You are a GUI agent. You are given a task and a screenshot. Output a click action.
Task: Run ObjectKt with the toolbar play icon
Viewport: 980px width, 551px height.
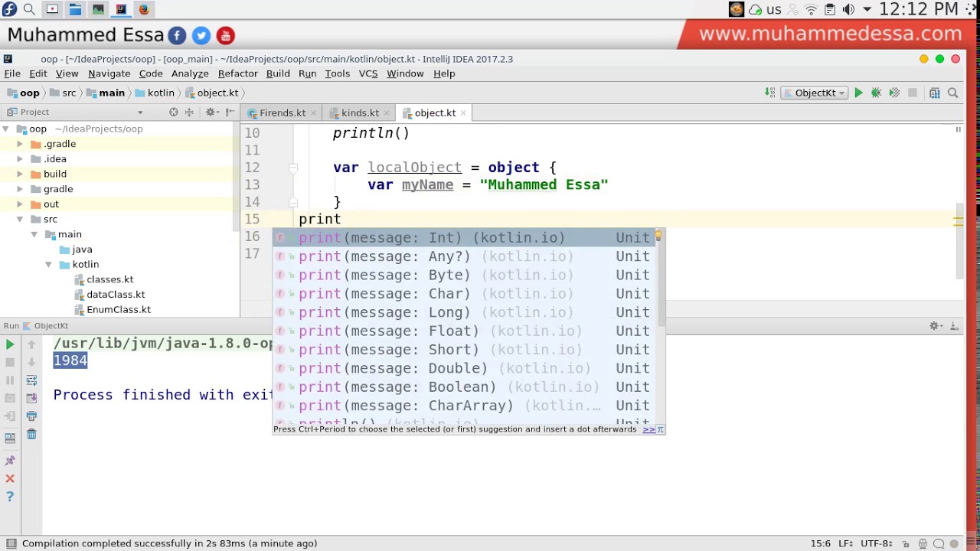tap(858, 93)
